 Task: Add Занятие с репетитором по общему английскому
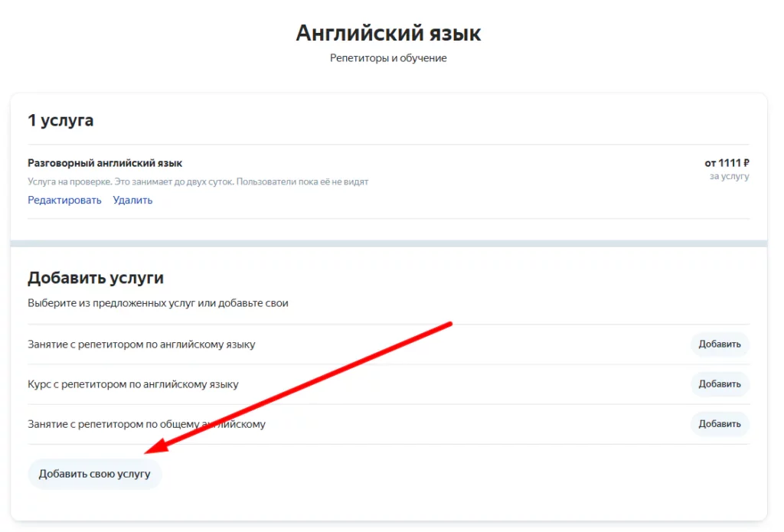[x=720, y=424]
